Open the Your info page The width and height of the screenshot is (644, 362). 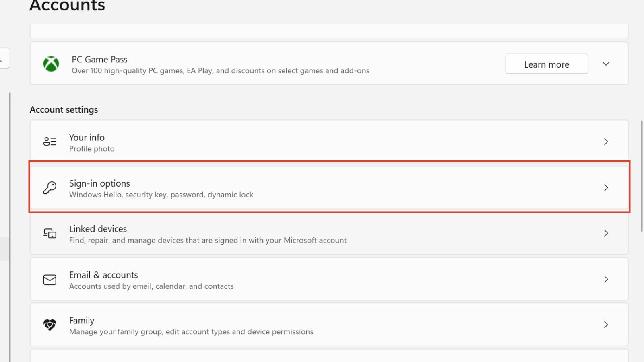point(282,142)
